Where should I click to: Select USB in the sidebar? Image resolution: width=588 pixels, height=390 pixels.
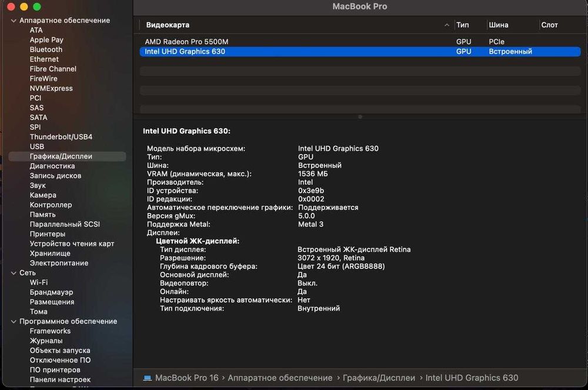(x=36, y=146)
